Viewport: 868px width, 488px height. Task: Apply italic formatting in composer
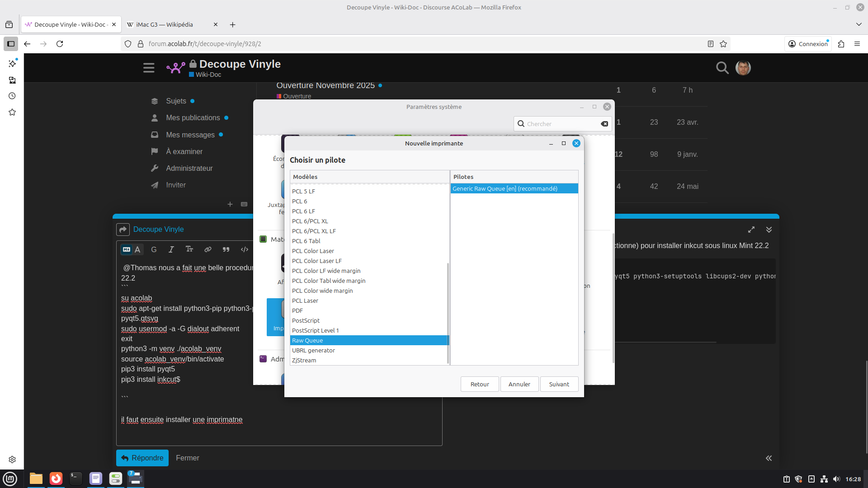pyautogui.click(x=171, y=249)
